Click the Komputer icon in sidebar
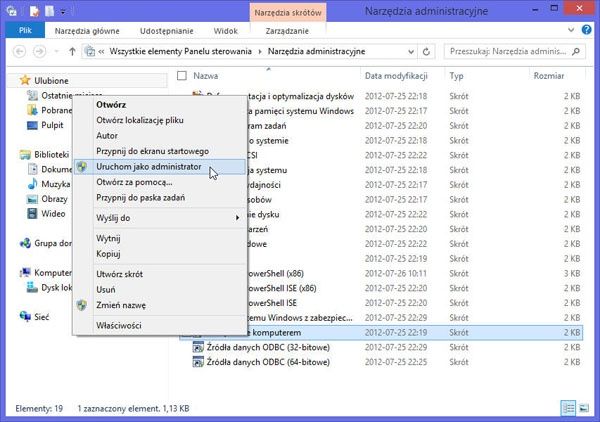 click(25, 272)
